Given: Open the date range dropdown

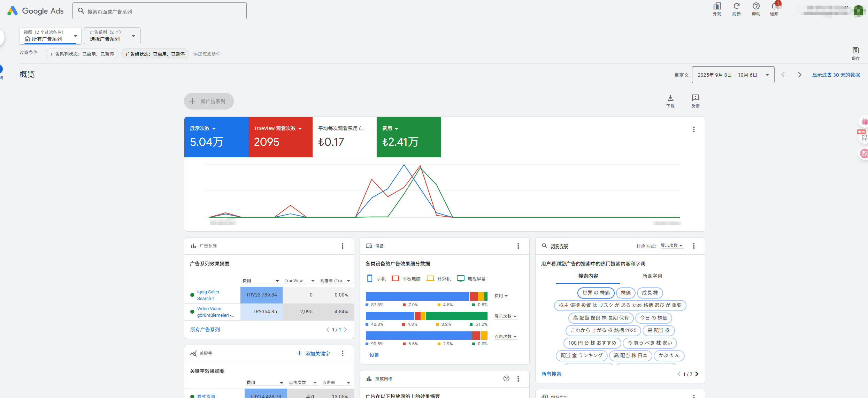Looking at the screenshot, I should 733,75.
